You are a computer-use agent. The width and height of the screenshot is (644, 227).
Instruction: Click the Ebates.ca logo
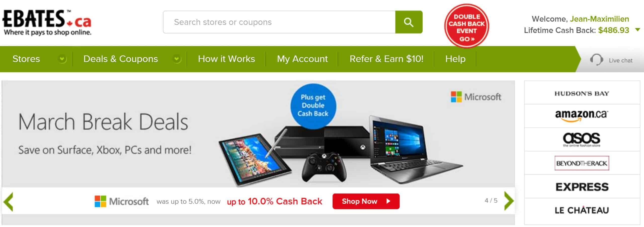click(x=47, y=23)
